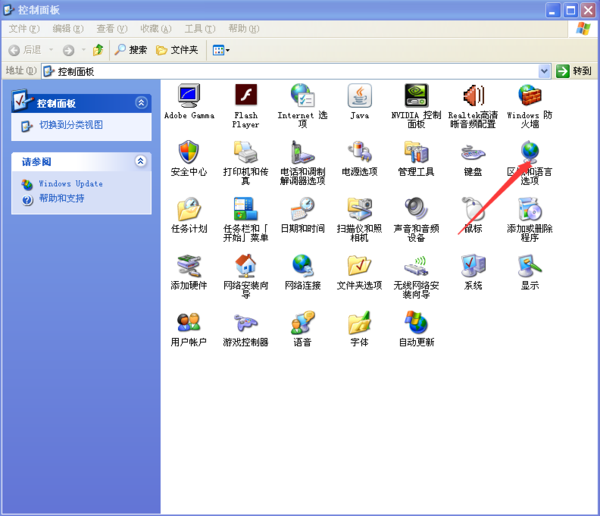Open the 文件(F) menu

click(x=24, y=29)
